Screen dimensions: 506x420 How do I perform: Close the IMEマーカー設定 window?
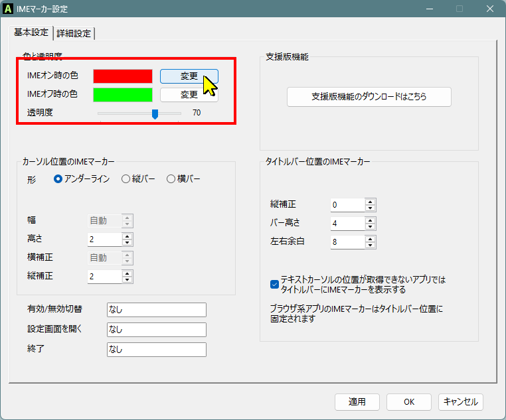tap(490, 9)
